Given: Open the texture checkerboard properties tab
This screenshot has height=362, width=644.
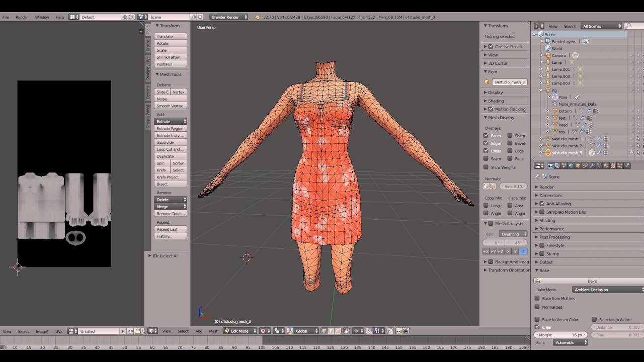Looking at the screenshot, I should pyautogui.click(x=613, y=165).
